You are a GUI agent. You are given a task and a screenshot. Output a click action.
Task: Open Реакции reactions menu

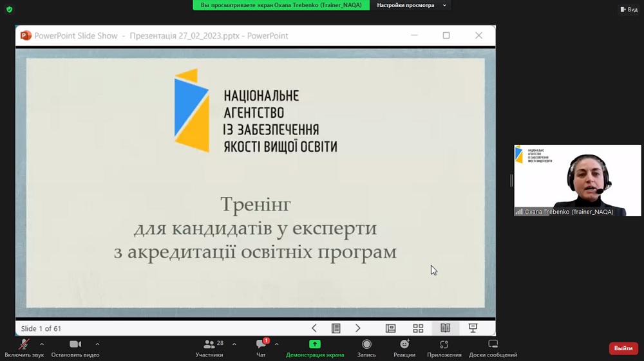tap(404, 348)
